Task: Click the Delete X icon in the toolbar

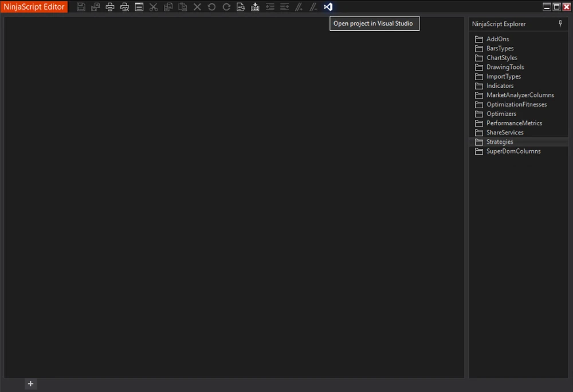Action: [x=197, y=7]
